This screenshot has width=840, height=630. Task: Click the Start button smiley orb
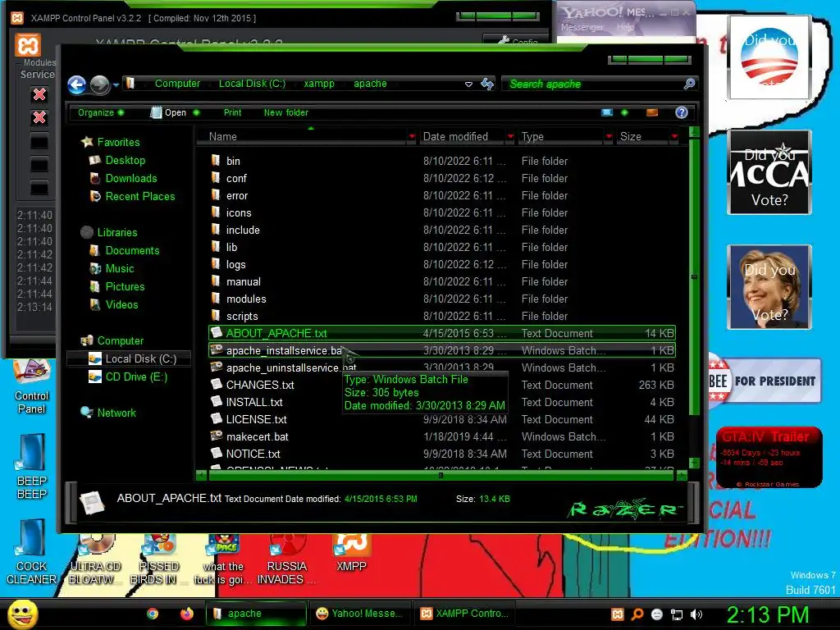click(x=22, y=614)
